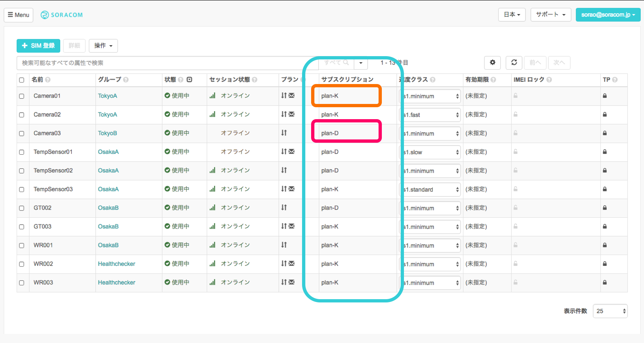
Task: Click the help icon next to セッション状態 header
Action: pos(255,80)
